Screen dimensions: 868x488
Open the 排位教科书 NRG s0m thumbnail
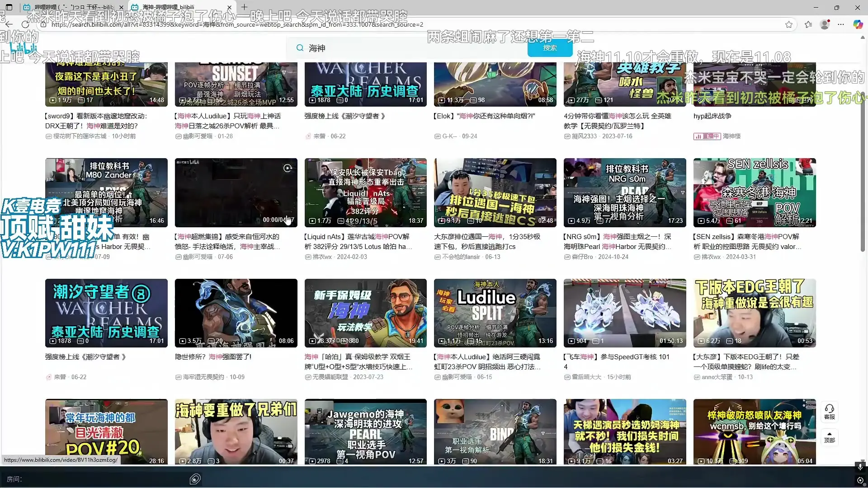point(625,192)
